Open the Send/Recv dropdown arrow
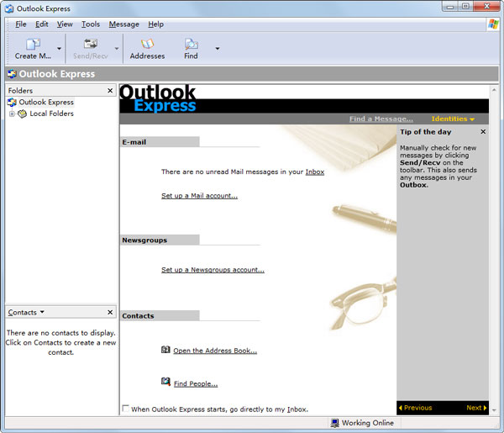 tap(117, 49)
